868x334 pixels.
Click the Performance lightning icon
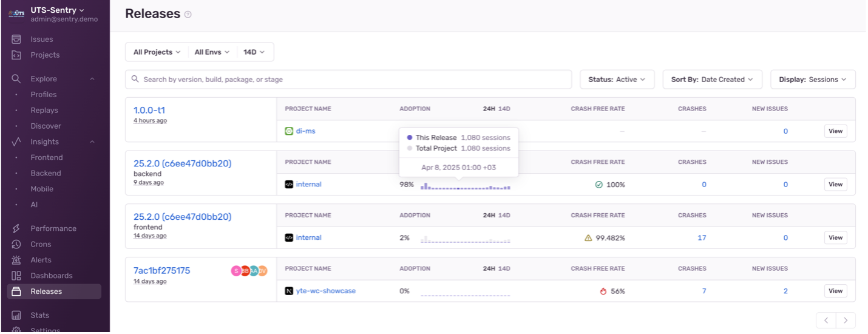click(x=17, y=229)
